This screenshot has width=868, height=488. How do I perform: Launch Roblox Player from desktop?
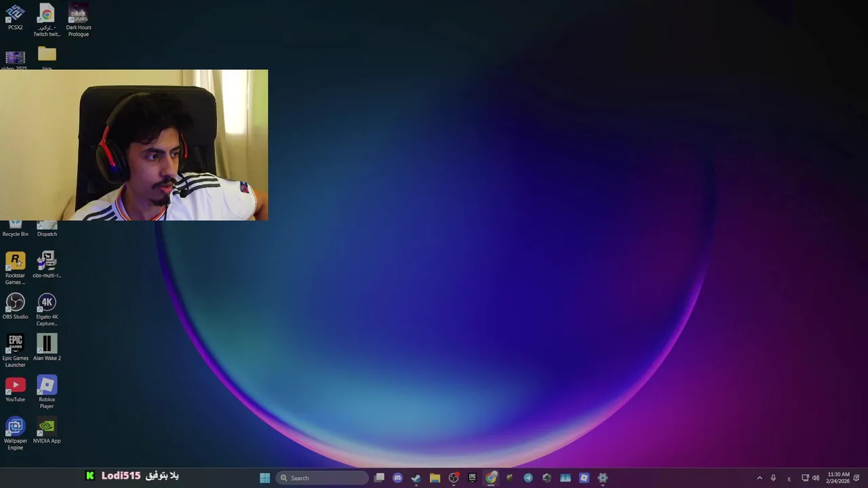coord(47,392)
